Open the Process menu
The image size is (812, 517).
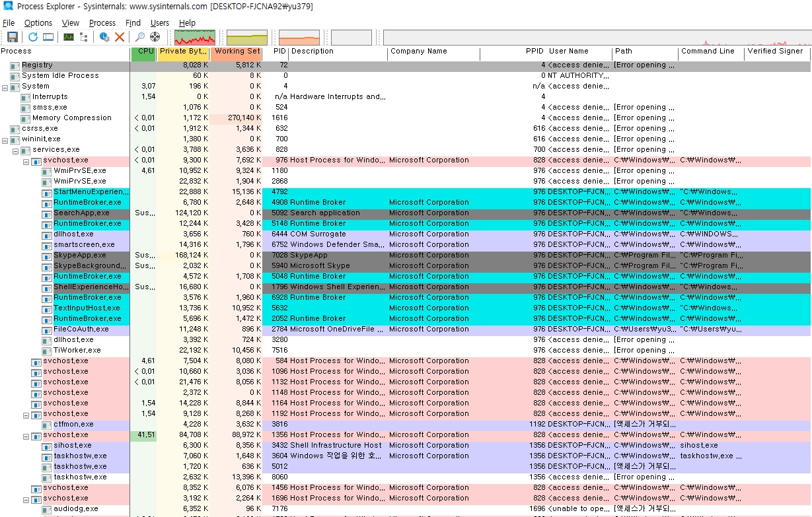102,23
